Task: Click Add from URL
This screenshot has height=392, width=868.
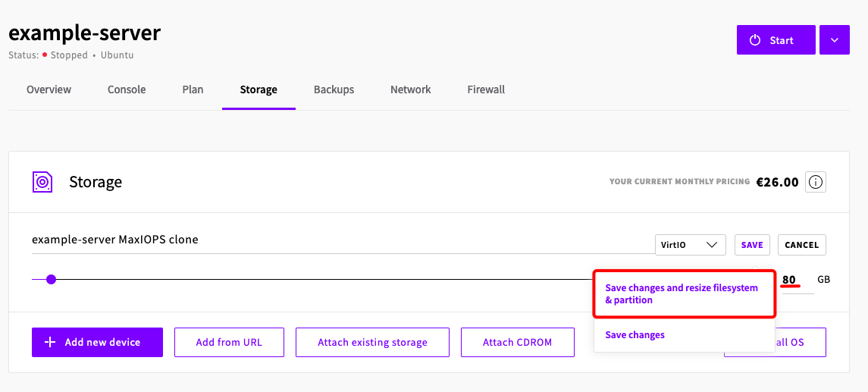Action: (229, 342)
